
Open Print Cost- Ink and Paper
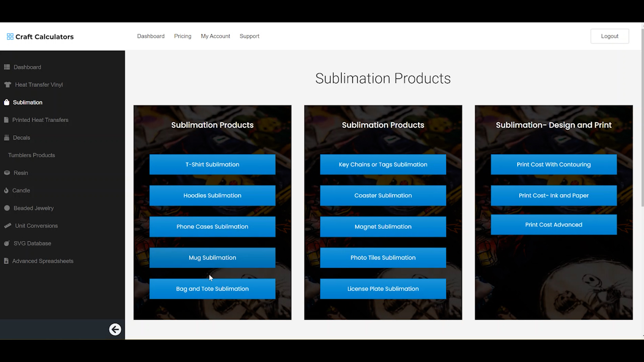click(553, 196)
